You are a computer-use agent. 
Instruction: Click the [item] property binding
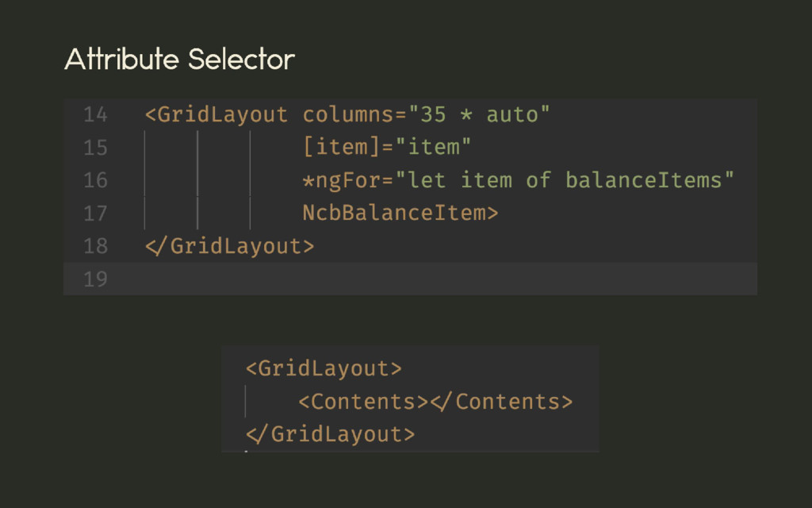tap(342, 147)
